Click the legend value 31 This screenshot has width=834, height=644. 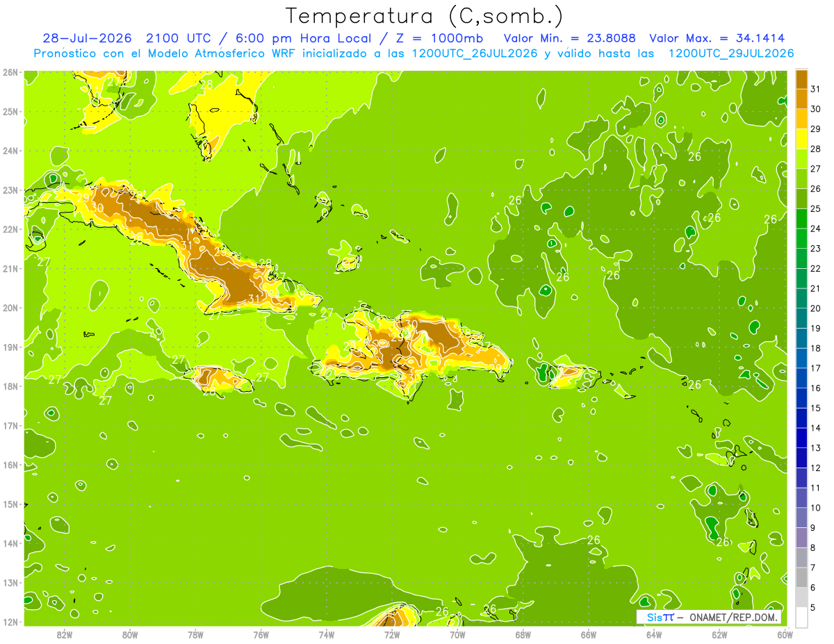click(815, 89)
